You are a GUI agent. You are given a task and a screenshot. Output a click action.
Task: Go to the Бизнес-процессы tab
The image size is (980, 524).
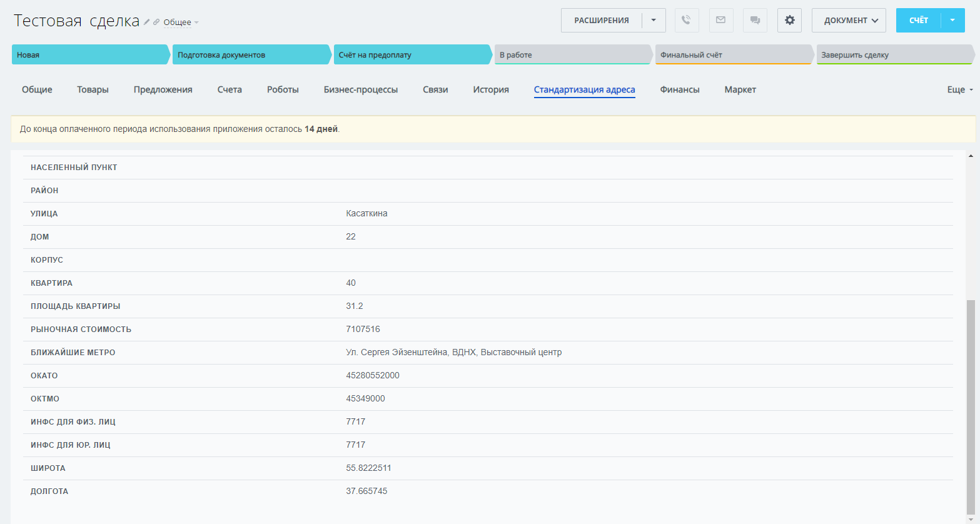pos(360,89)
